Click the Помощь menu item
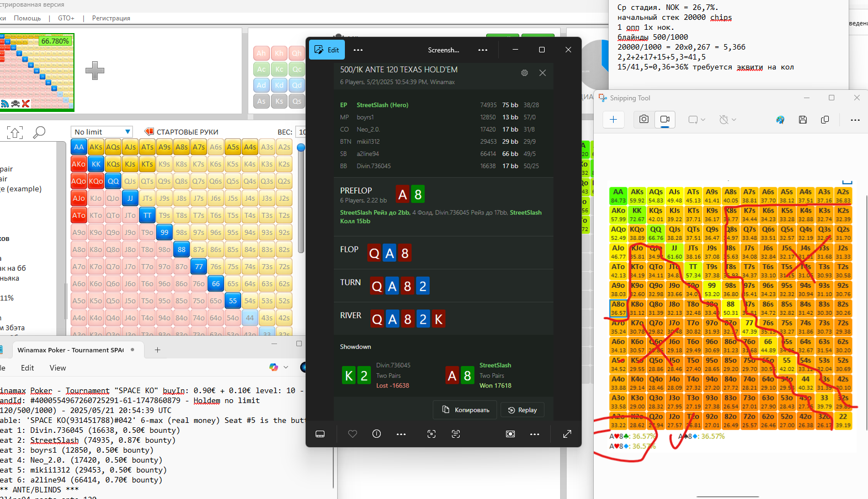The height and width of the screenshot is (499, 868). tap(28, 18)
